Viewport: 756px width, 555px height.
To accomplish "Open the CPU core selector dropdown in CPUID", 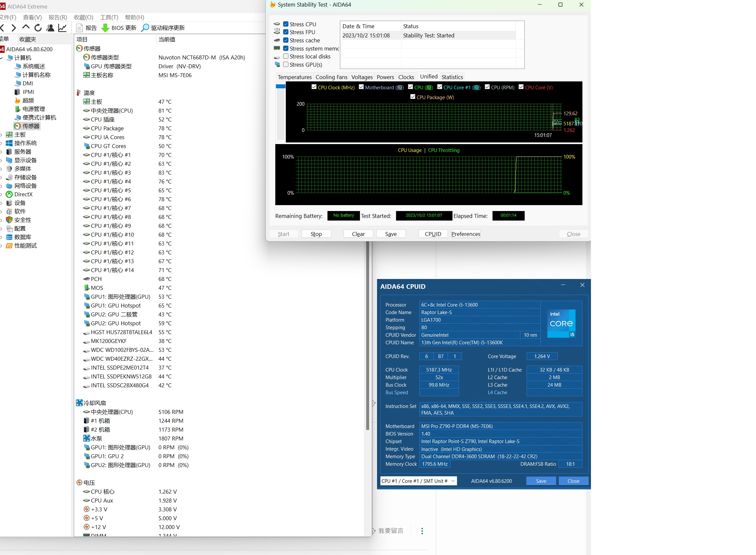I will (x=453, y=481).
